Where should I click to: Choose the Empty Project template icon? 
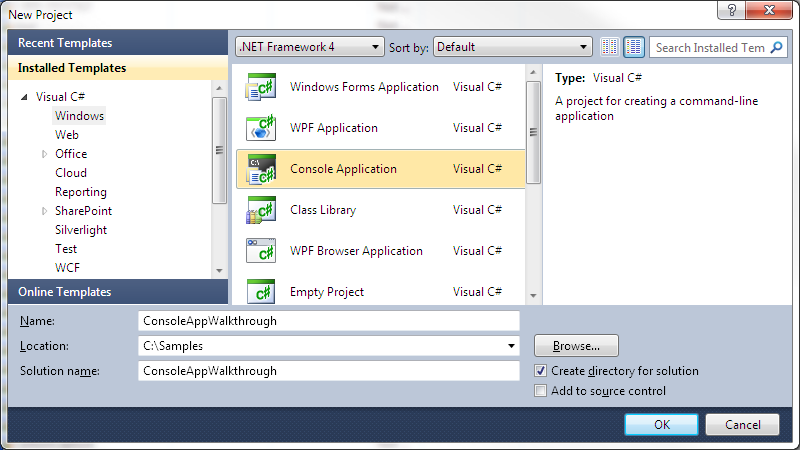coord(261,291)
